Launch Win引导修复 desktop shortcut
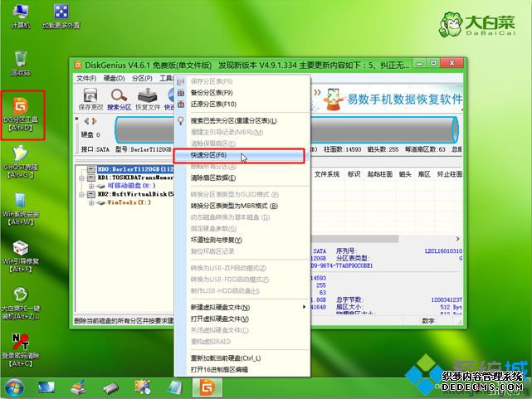 (21, 256)
